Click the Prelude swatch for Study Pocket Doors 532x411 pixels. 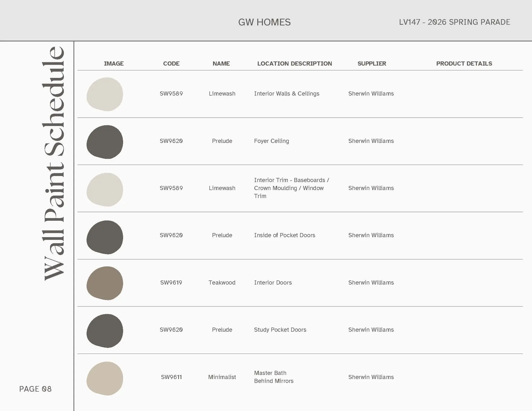[105, 331]
